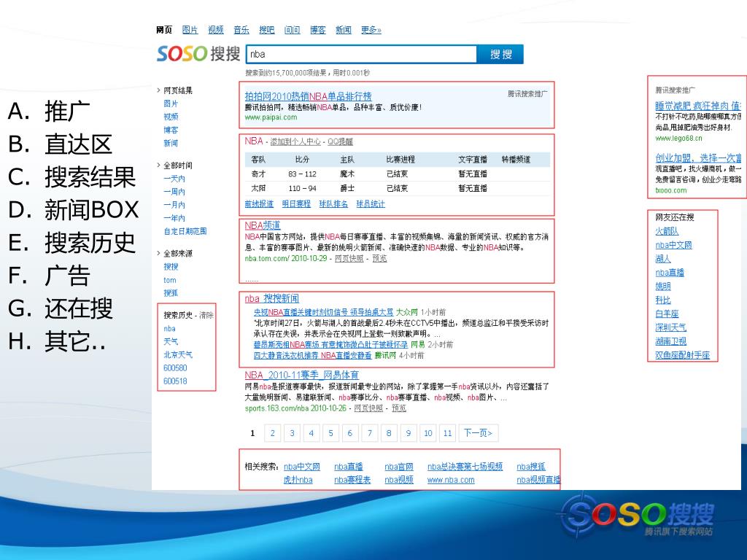Open 拍拍网2010热销NBA单品排行榜 ad link
The image size is (747, 560).
point(309,96)
